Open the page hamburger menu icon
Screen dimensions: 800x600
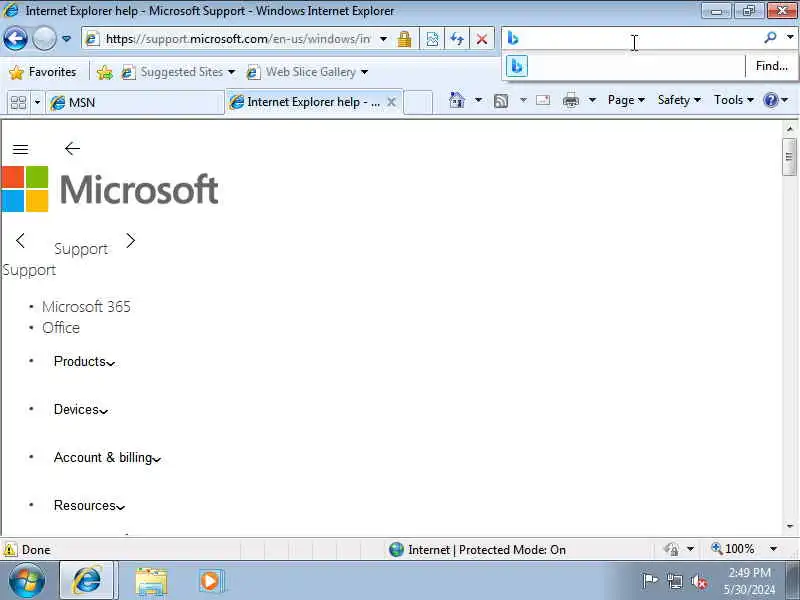20,149
